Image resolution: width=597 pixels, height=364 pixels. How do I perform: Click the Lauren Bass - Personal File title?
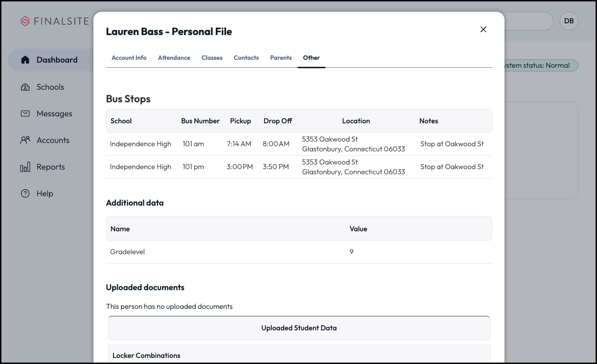point(169,31)
